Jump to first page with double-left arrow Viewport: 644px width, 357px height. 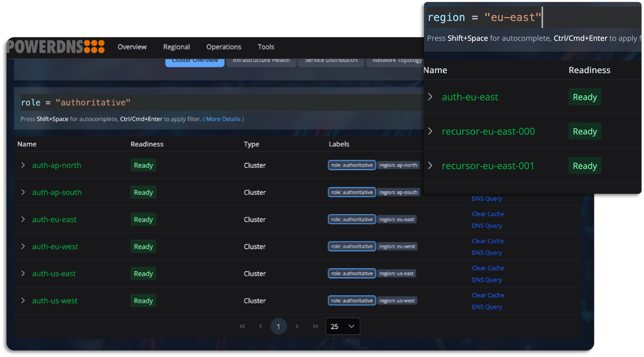[242, 326]
